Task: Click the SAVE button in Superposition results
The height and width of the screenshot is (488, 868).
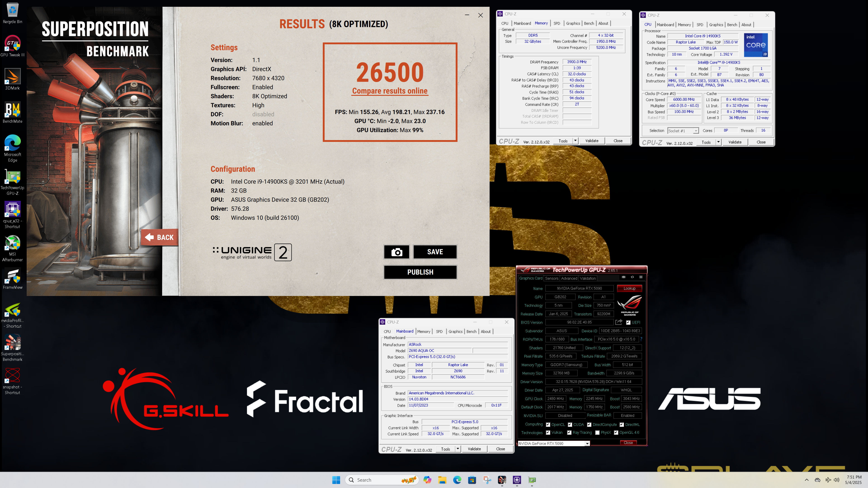Action: coord(435,252)
